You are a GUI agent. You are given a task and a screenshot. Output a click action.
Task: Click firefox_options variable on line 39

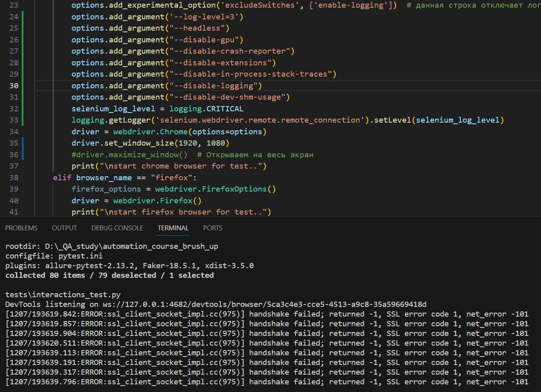[x=106, y=189]
